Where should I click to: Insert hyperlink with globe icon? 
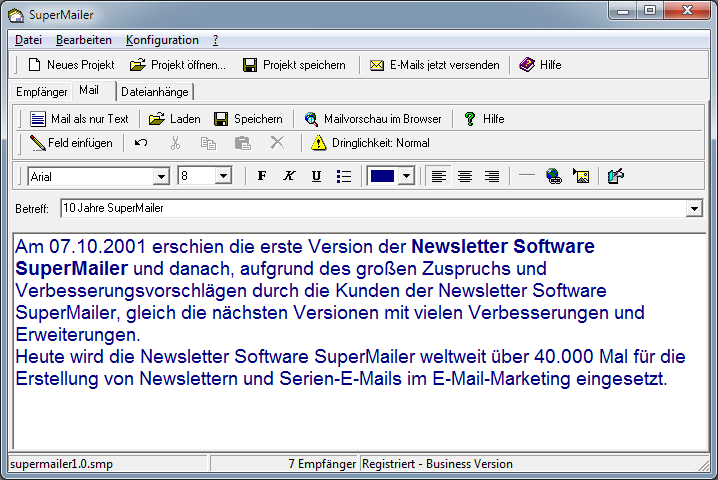(x=554, y=176)
